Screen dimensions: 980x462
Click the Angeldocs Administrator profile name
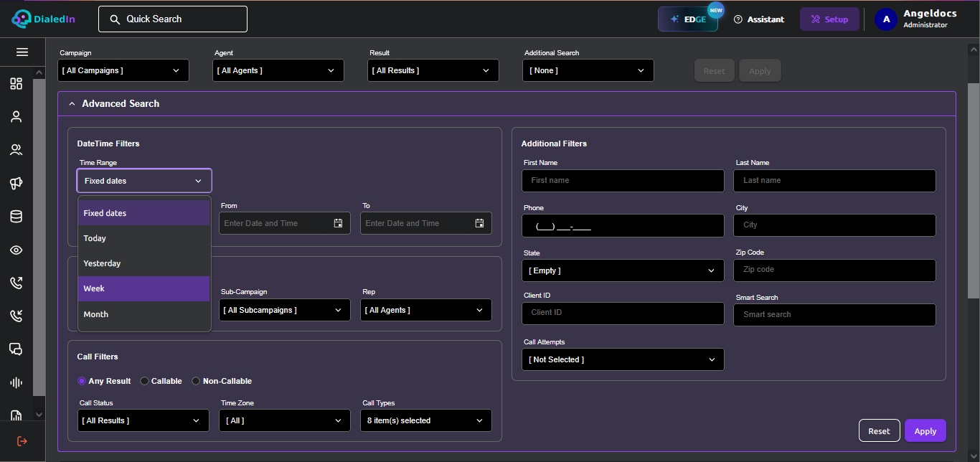pyautogui.click(x=929, y=19)
